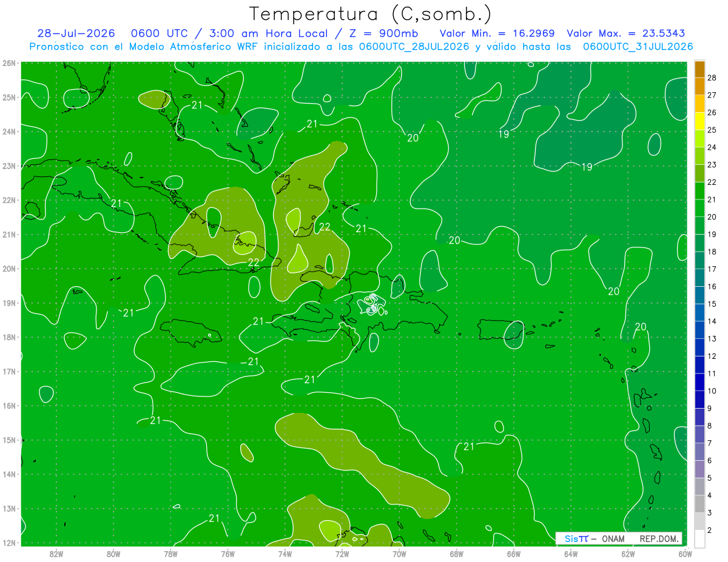The width and height of the screenshot is (728, 562).
Task: Click color bar label '15'
Action: click(x=712, y=304)
